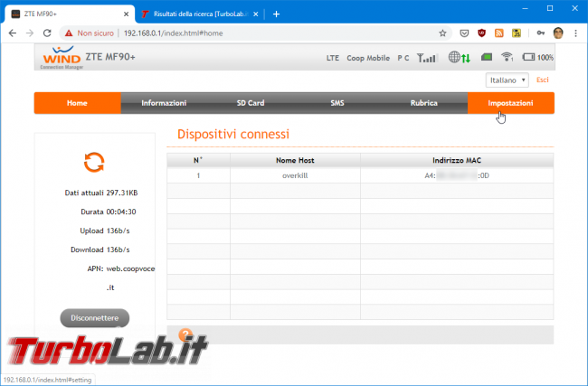Screen dimensions: 588x386
Task: Click the LTE network type label
Action: [333, 58]
